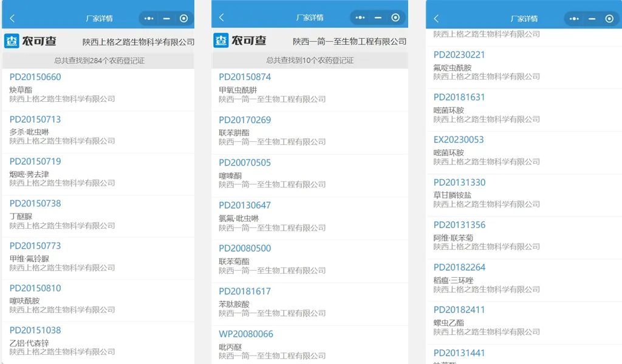The width and height of the screenshot is (622, 364).
Task: Select the 乙铝·代森锌 pesticide name
Action: (x=29, y=343)
